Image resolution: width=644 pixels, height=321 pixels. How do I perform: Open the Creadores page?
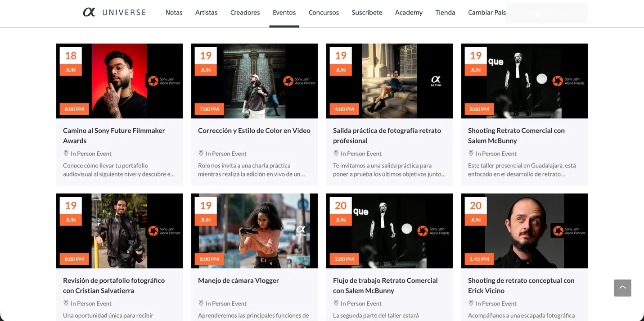[245, 13]
